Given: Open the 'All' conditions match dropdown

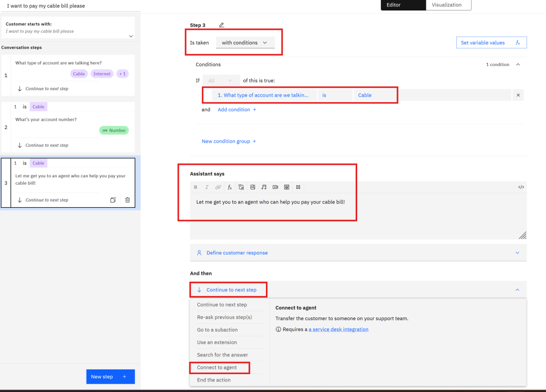Looking at the screenshot, I should tap(221, 80).
